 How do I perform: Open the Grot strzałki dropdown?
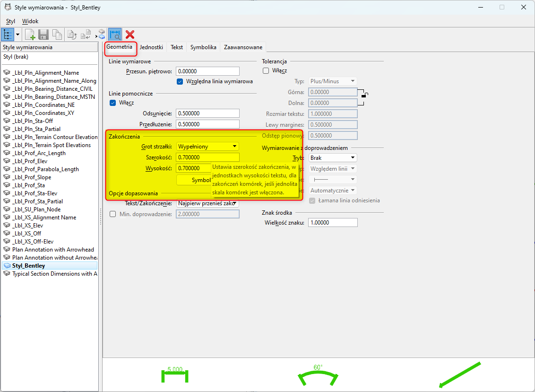(x=207, y=147)
